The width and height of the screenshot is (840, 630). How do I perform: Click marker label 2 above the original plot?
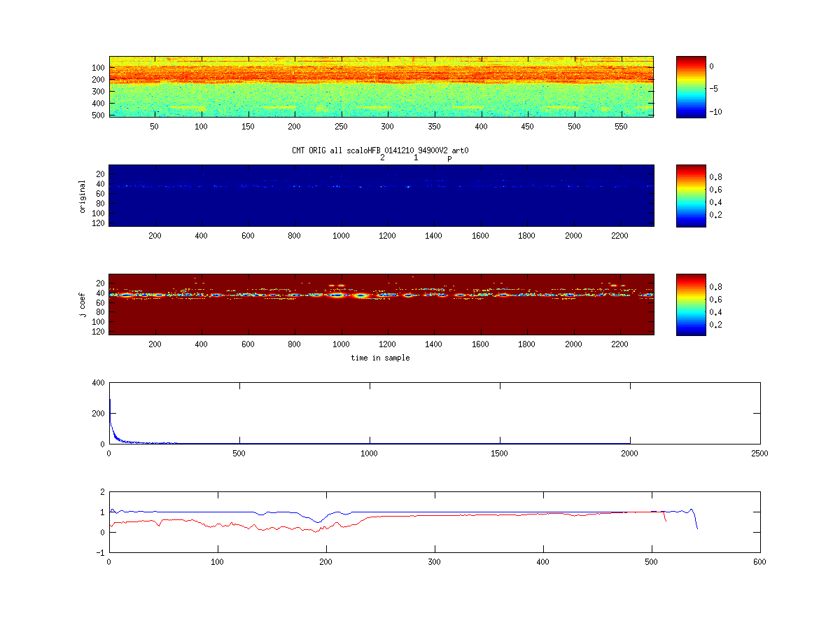click(382, 158)
